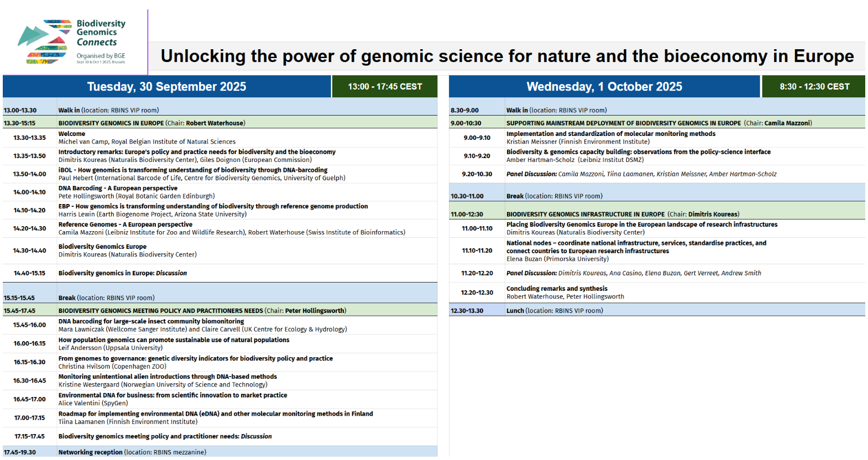Screen dimensions: 868x460
Task: Click the 9.20-10.30 Panel Discussion row
Action: click(641, 174)
